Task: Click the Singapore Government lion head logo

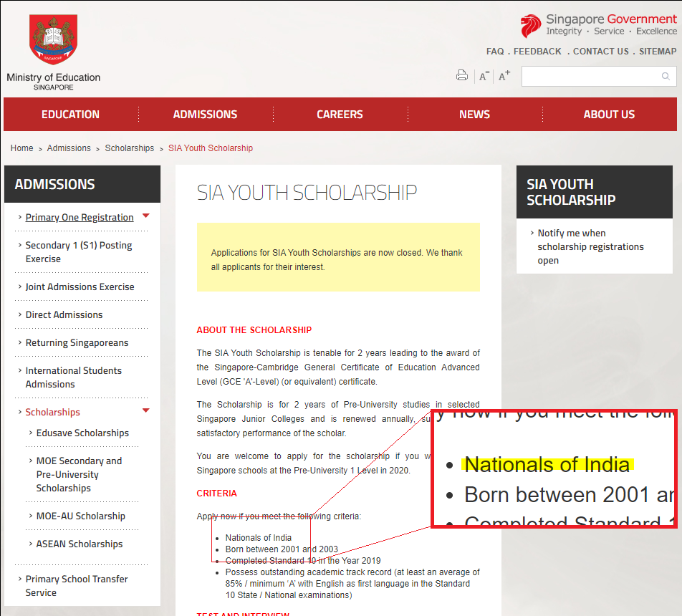Action: (x=531, y=26)
